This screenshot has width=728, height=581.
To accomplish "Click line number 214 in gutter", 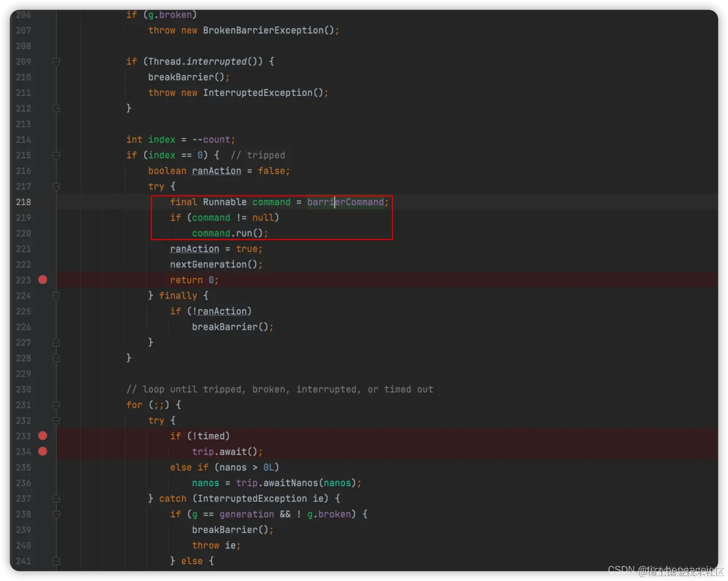I will click(x=23, y=139).
